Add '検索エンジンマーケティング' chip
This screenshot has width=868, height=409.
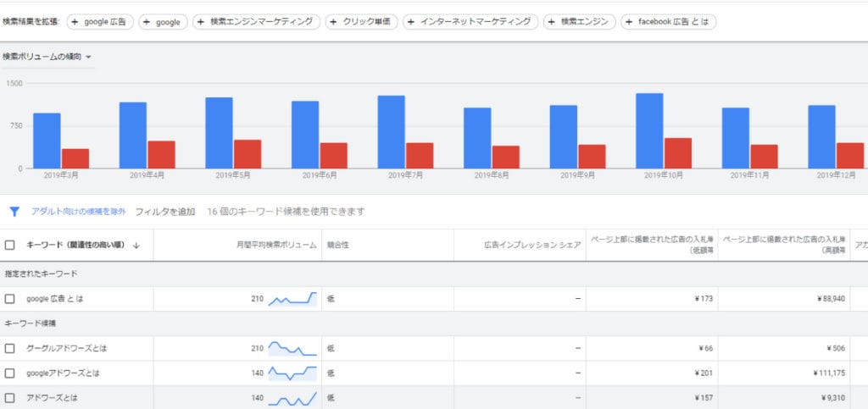click(x=256, y=22)
